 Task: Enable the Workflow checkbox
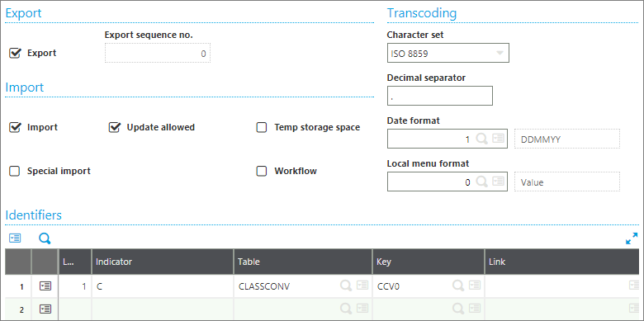pyautogui.click(x=262, y=171)
